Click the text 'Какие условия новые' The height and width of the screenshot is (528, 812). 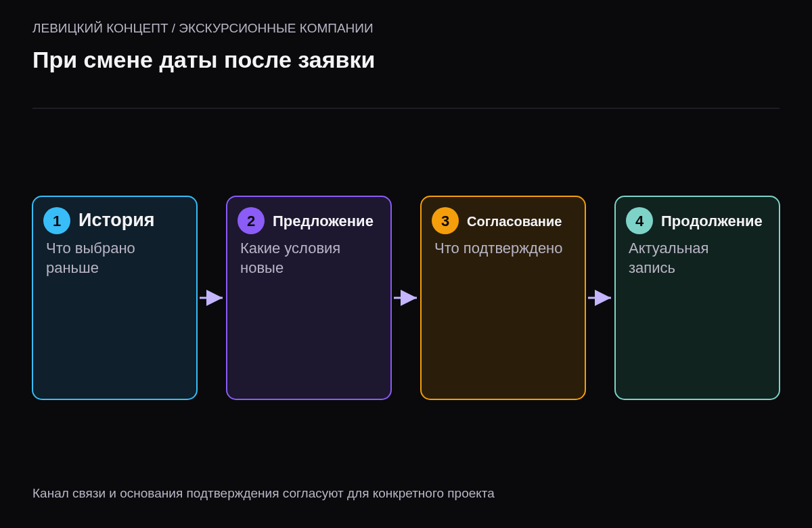point(290,258)
